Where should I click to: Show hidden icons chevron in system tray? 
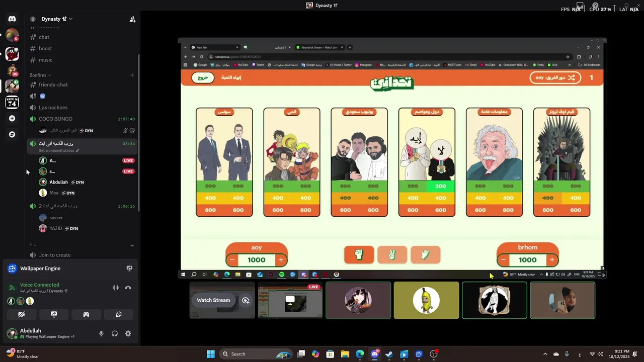(x=545, y=354)
